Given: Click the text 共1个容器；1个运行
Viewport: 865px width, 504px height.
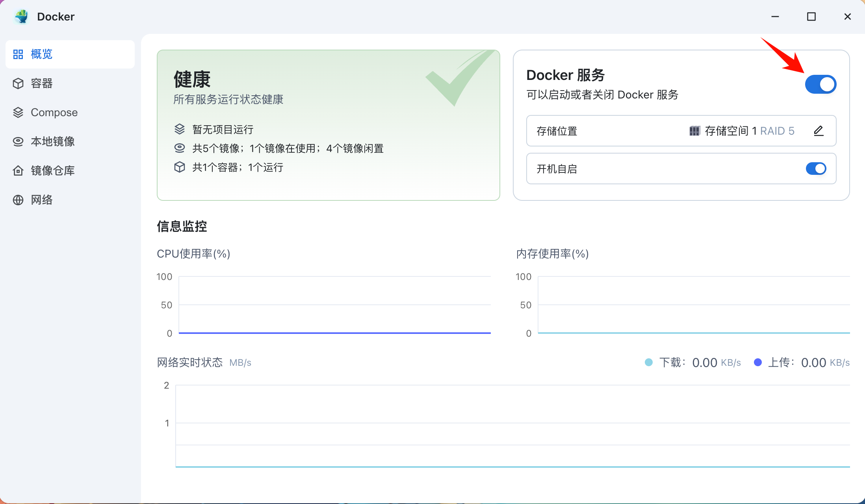Looking at the screenshot, I should click(238, 167).
